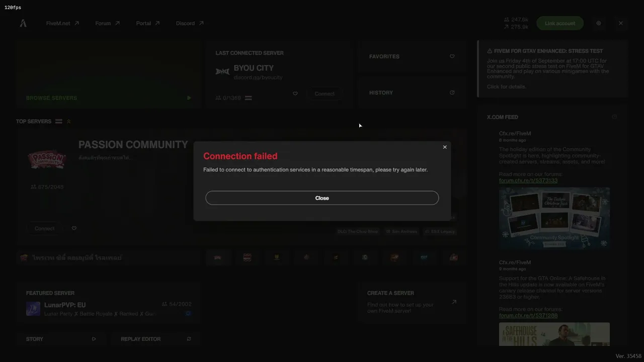
Task: Open the Portal link
Action: pos(148,23)
